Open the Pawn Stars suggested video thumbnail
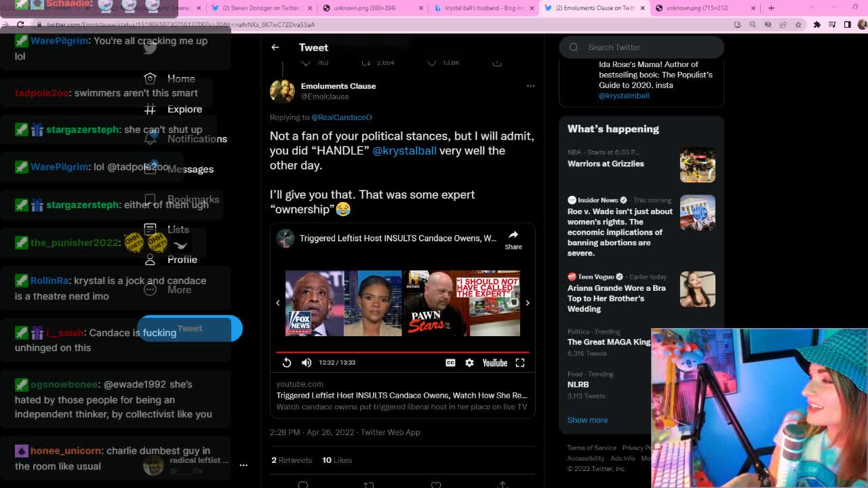This screenshot has width=868, height=488. pos(462,303)
